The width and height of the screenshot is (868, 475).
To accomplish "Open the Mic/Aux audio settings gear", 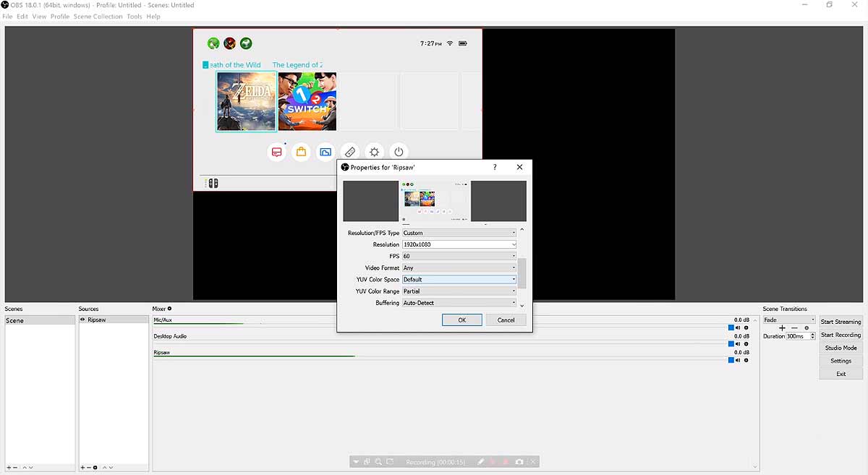I will 746,328.
